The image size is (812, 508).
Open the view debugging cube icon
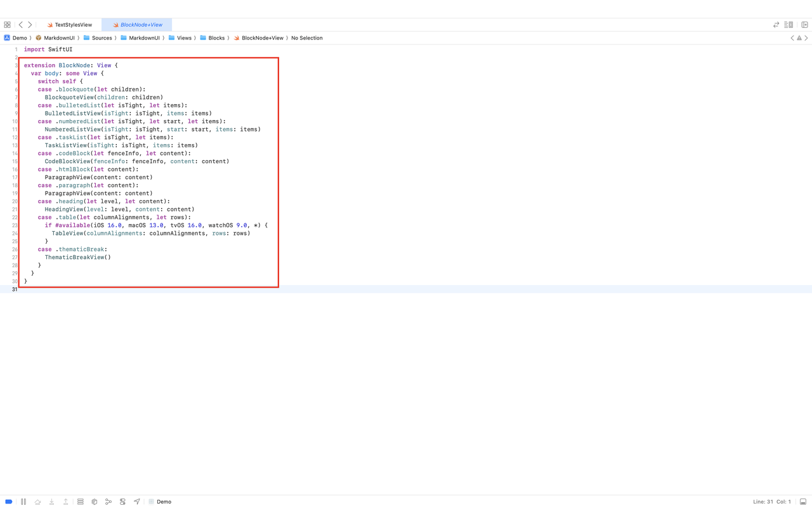pyautogui.click(x=95, y=502)
